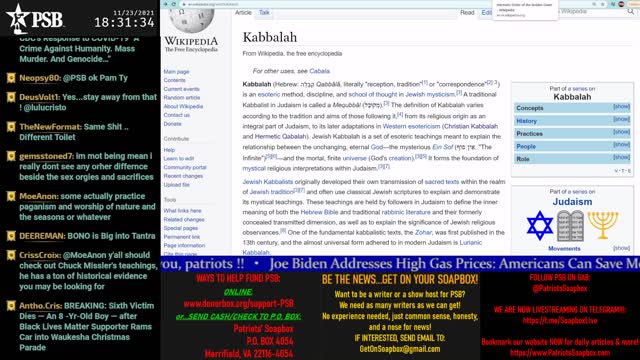Screen dimensions: 640x360
Task: Open the Page information link
Action: click(x=184, y=246)
